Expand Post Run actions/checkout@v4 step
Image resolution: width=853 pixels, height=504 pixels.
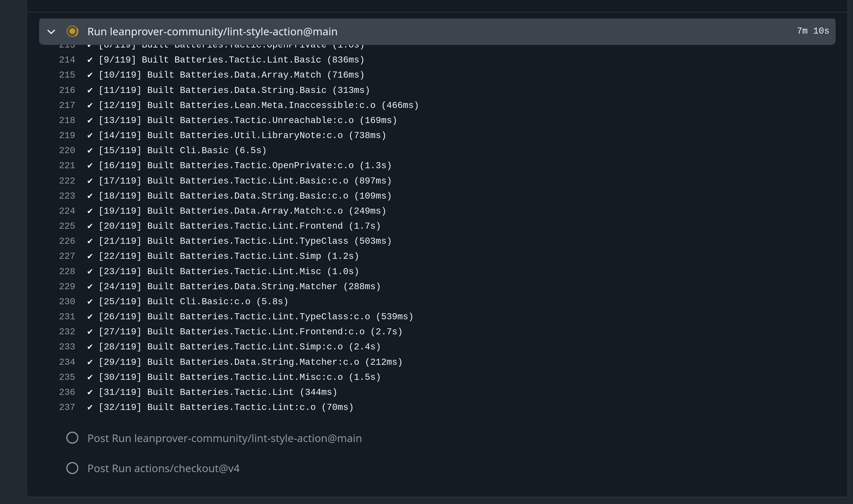(x=163, y=468)
